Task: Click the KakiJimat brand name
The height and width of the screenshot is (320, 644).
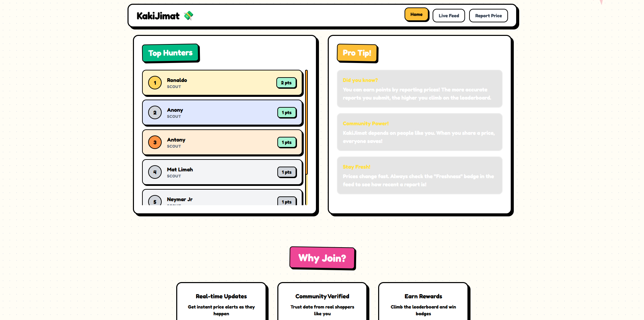Action: 158,16
